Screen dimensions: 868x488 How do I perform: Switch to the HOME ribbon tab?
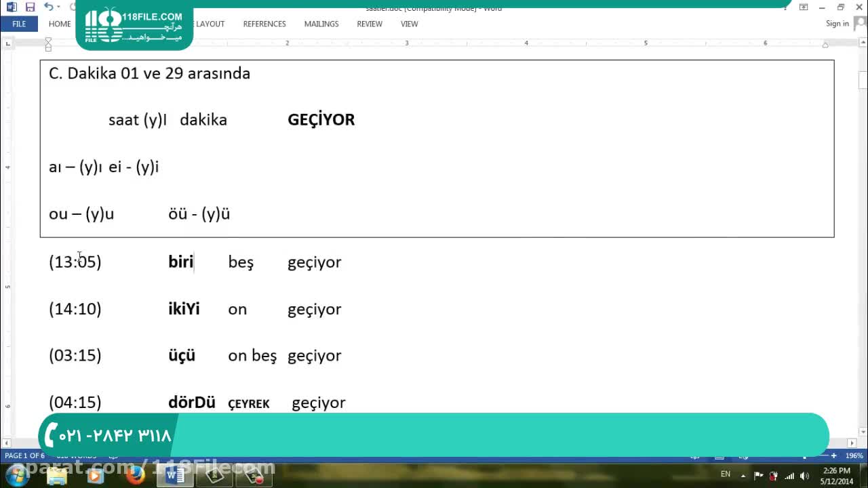tap(60, 24)
